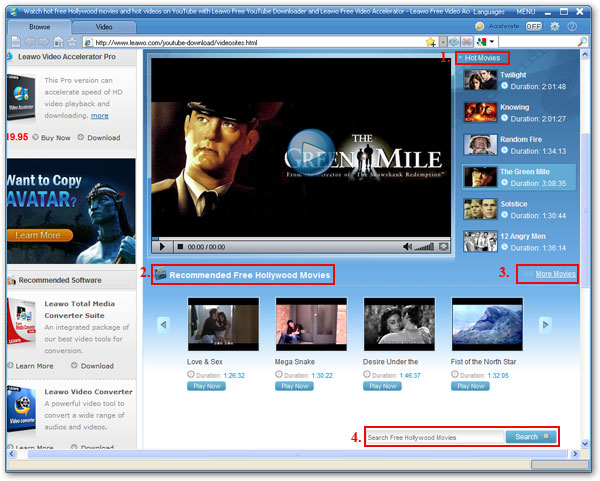Click the Video Accelerator Pro box image
Screen dimensions: 600x481
[21, 97]
